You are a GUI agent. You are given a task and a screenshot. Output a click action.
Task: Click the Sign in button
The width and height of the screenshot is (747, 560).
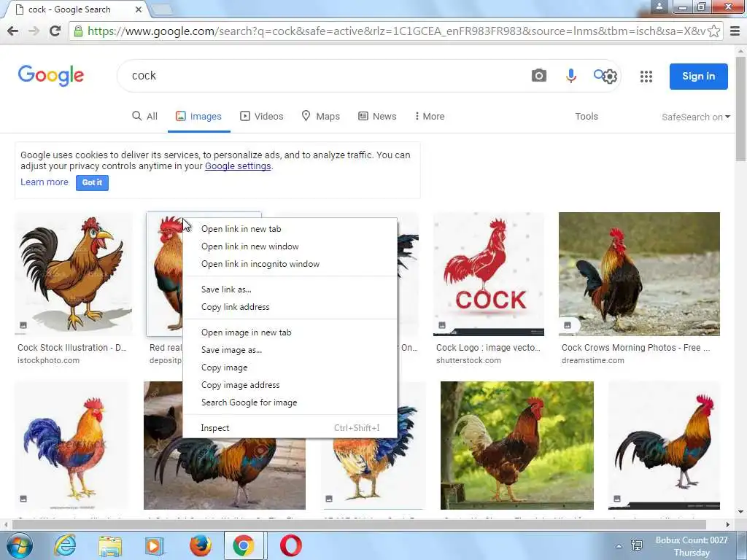click(x=698, y=76)
